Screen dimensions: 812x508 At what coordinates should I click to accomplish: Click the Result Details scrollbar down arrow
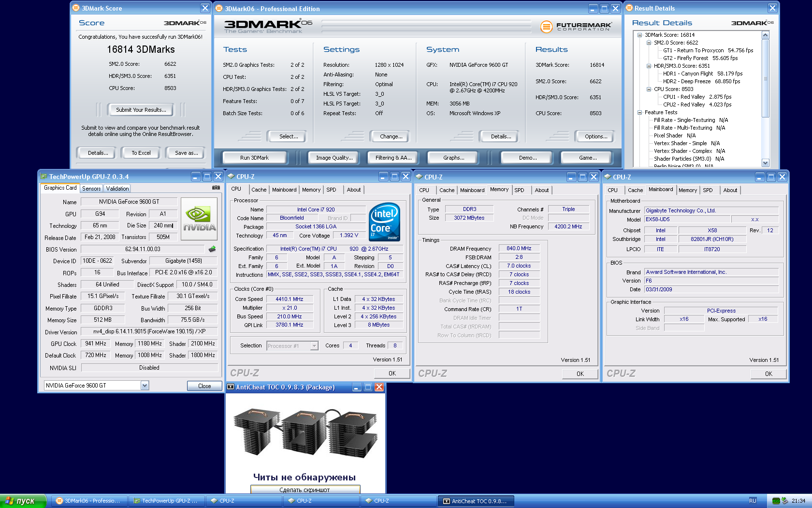click(765, 163)
